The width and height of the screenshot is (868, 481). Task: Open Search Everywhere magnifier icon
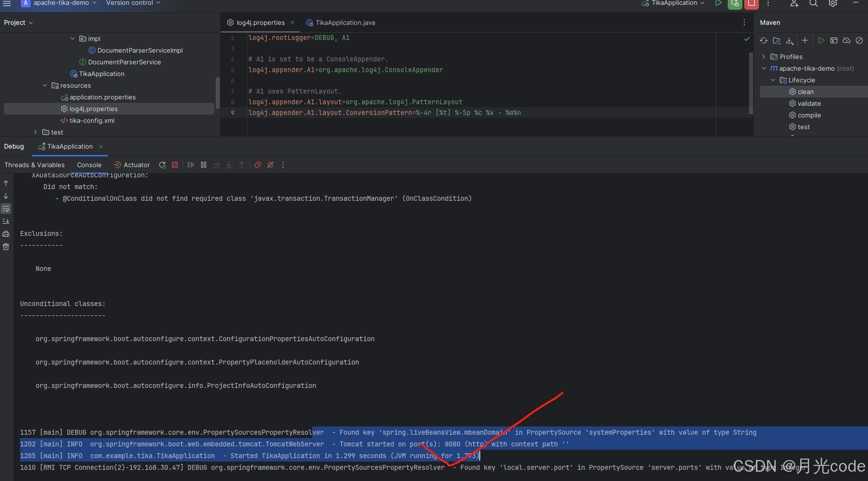(x=813, y=3)
